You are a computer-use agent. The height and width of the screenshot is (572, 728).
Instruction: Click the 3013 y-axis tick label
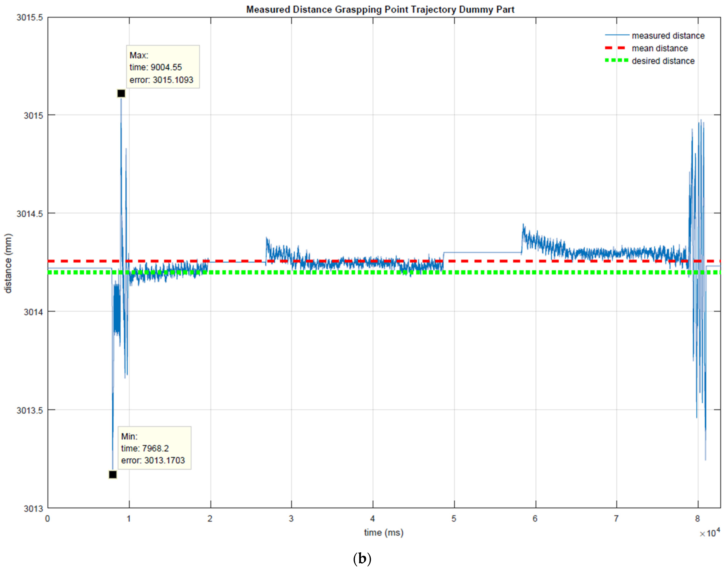point(34,509)
